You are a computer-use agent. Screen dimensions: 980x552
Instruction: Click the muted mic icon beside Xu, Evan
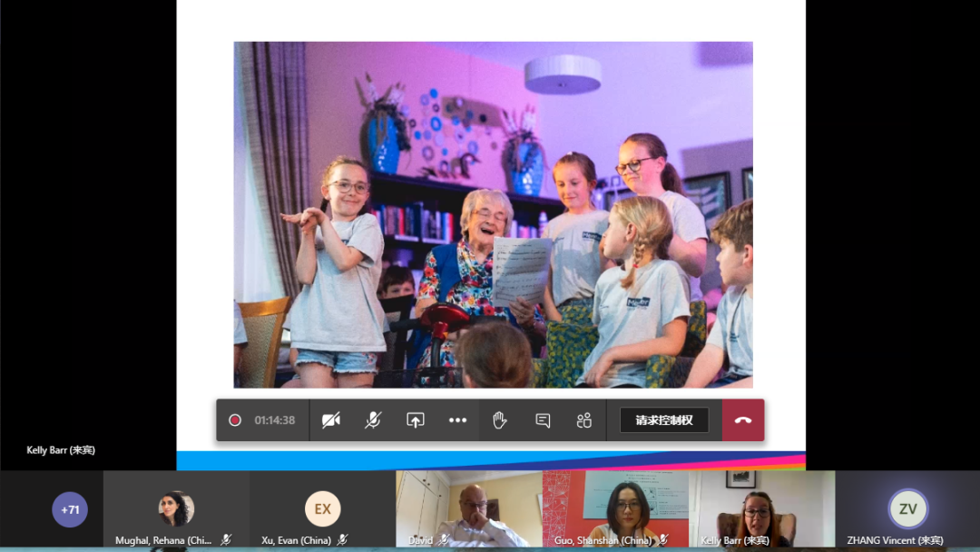[342, 540]
